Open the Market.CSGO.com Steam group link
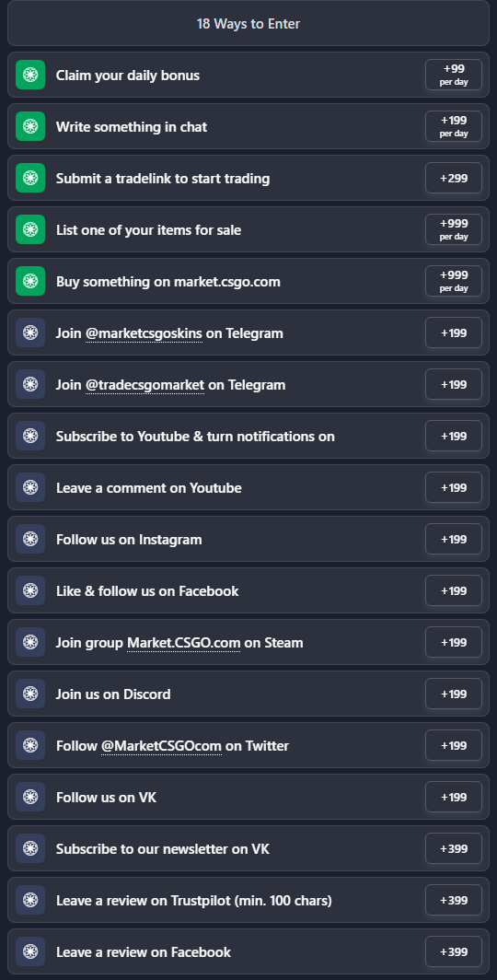497x980 pixels. click(x=183, y=643)
